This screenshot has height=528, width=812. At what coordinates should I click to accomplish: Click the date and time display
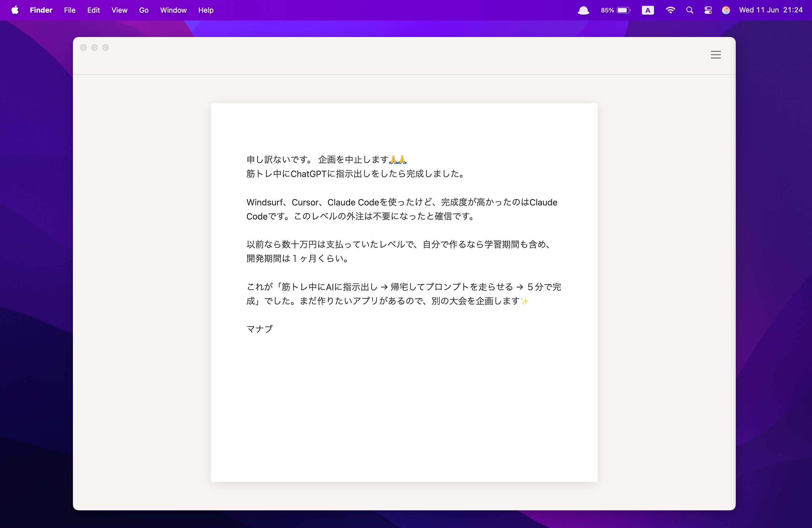pyautogui.click(x=770, y=10)
